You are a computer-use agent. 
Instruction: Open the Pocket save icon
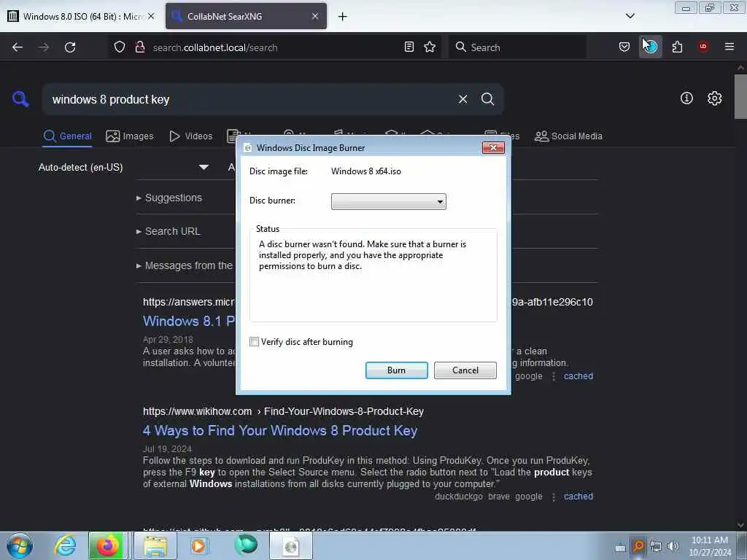624,47
